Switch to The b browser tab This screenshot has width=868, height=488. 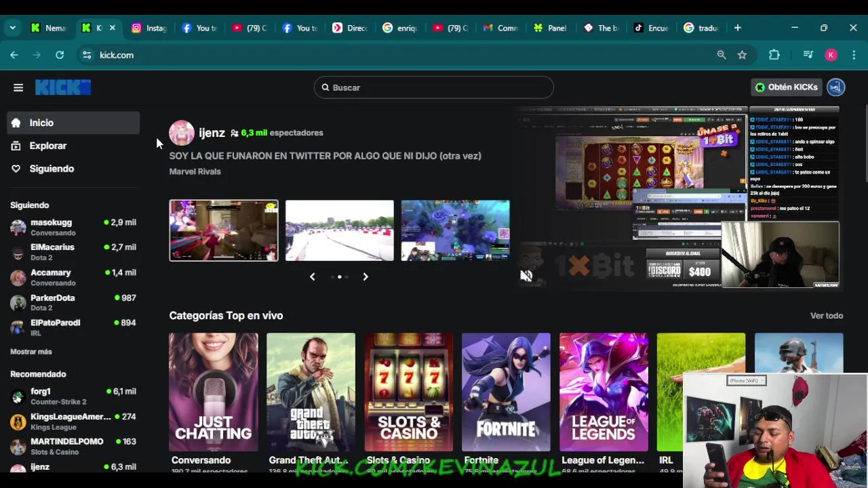click(601, 28)
